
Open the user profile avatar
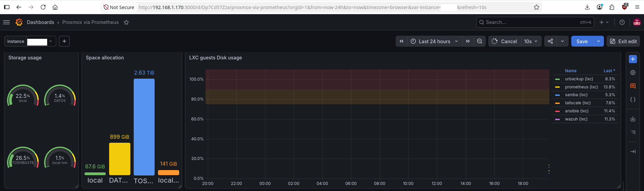pos(637,22)
